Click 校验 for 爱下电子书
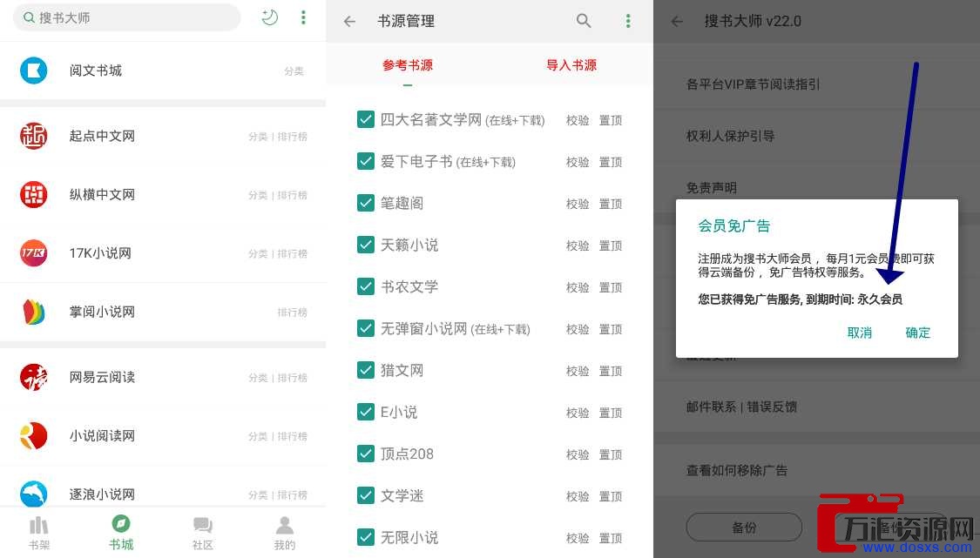 click(578, 162)
